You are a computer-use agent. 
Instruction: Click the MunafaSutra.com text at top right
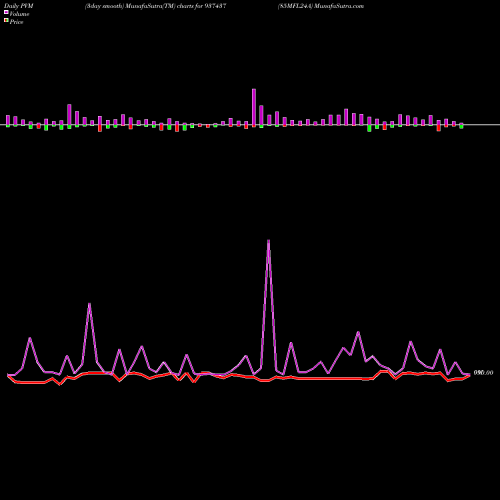coord(338,6)
